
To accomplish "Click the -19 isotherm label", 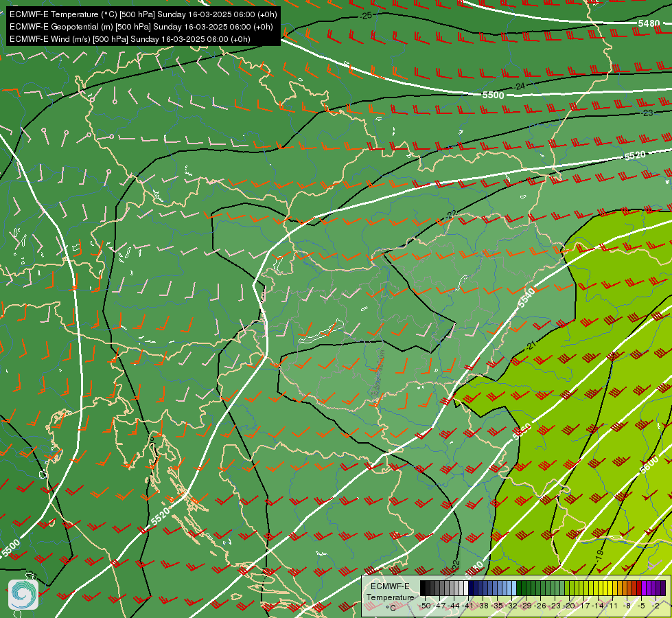I will click(x=599, y=555).
